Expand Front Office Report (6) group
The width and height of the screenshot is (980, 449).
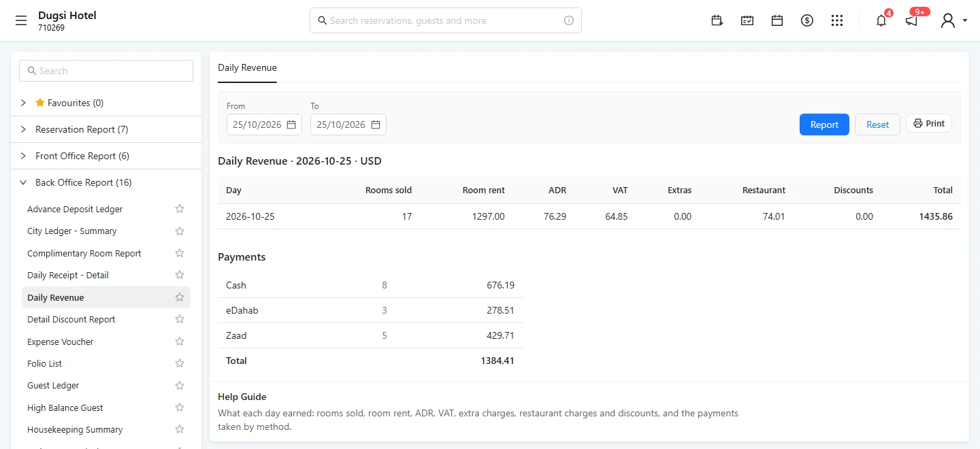coord(106,156)
